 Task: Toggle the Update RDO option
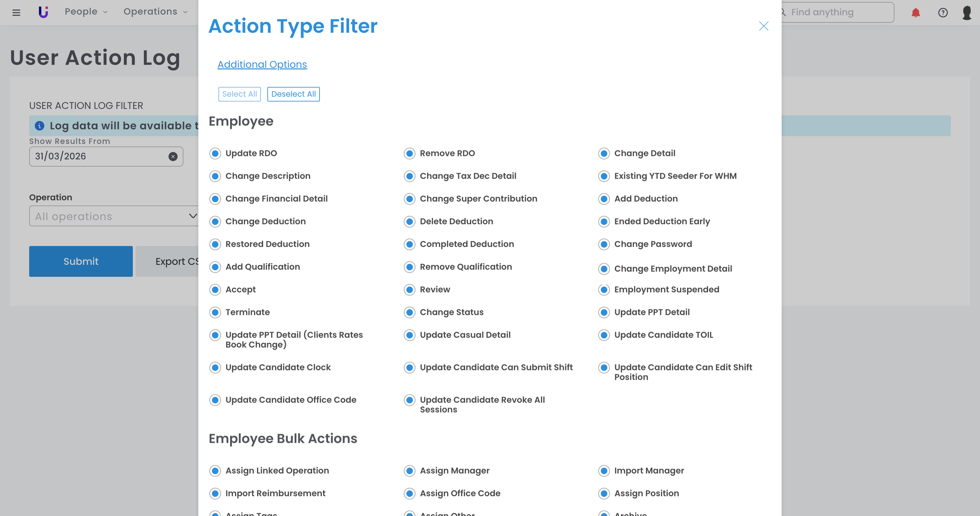[215, 153]
